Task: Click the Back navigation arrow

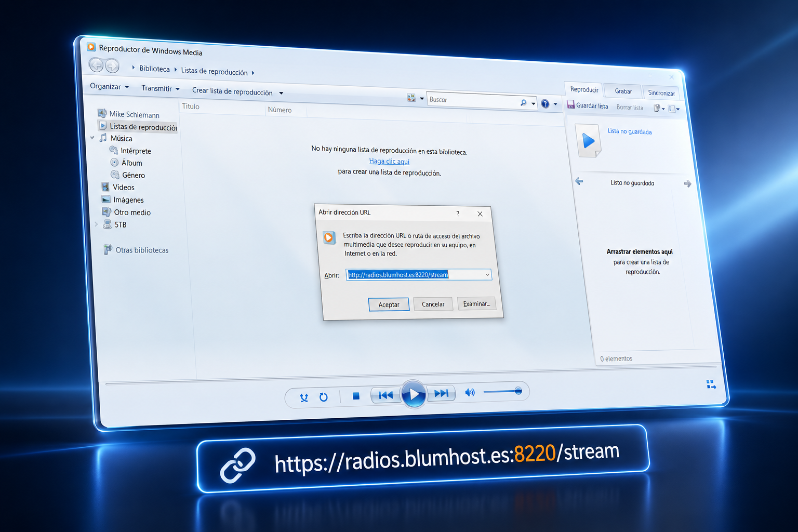Action: [x=96, y=65]
